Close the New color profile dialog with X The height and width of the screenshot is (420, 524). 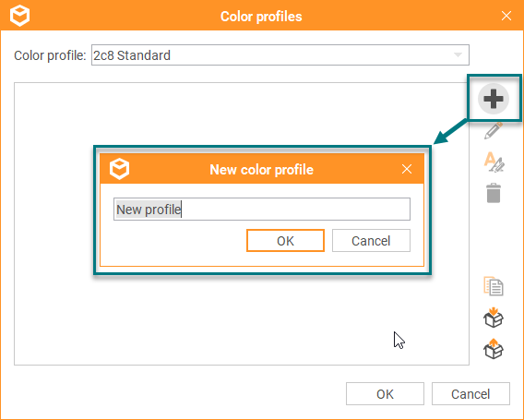pos(407,169)
